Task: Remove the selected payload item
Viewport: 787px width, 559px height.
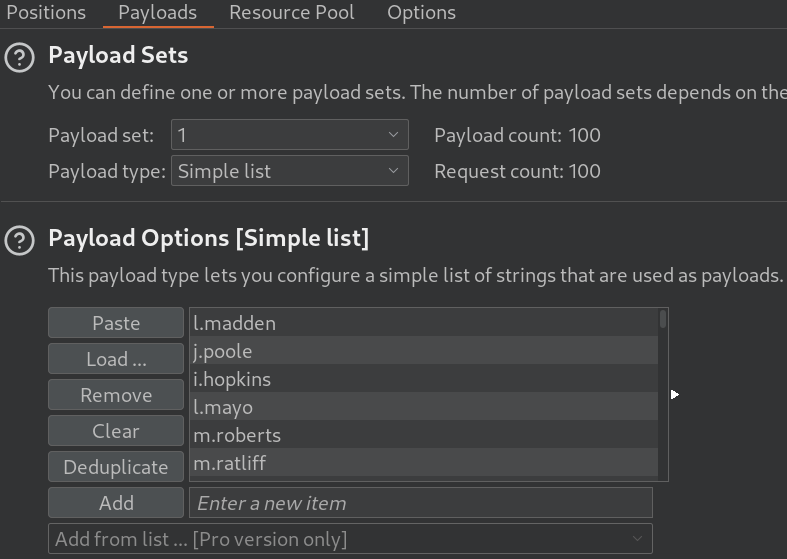Action: coord(116,395)
